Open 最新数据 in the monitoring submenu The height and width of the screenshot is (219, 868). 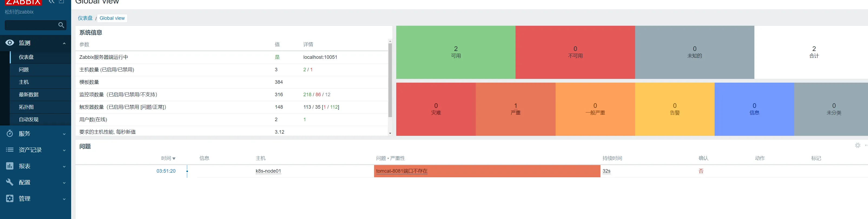coord(29,95)
